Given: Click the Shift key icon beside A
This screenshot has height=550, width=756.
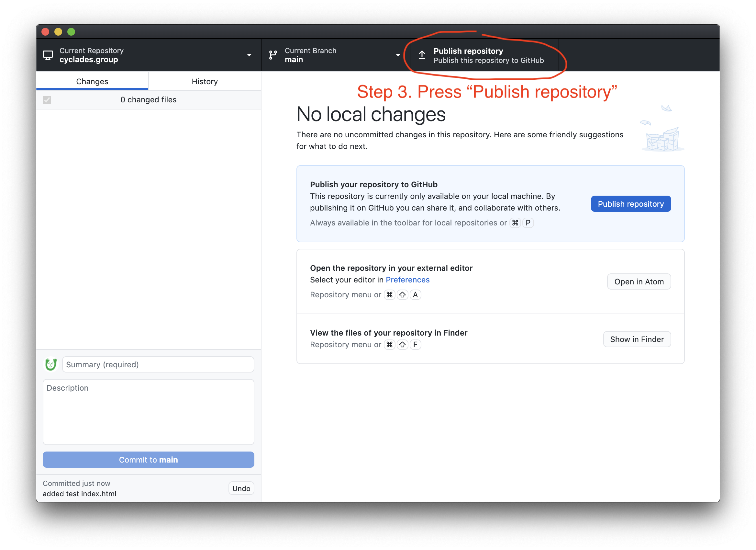Looking at the screenshot, I should 402,295.
